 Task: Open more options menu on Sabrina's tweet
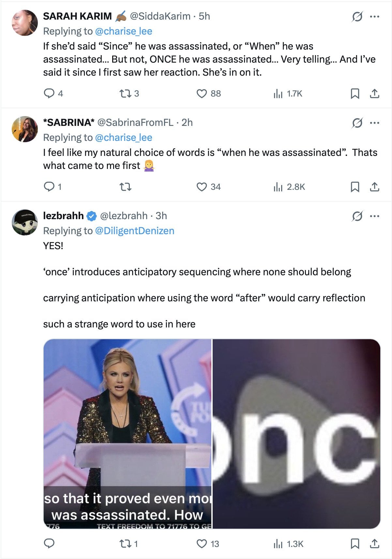coord(374,123)
